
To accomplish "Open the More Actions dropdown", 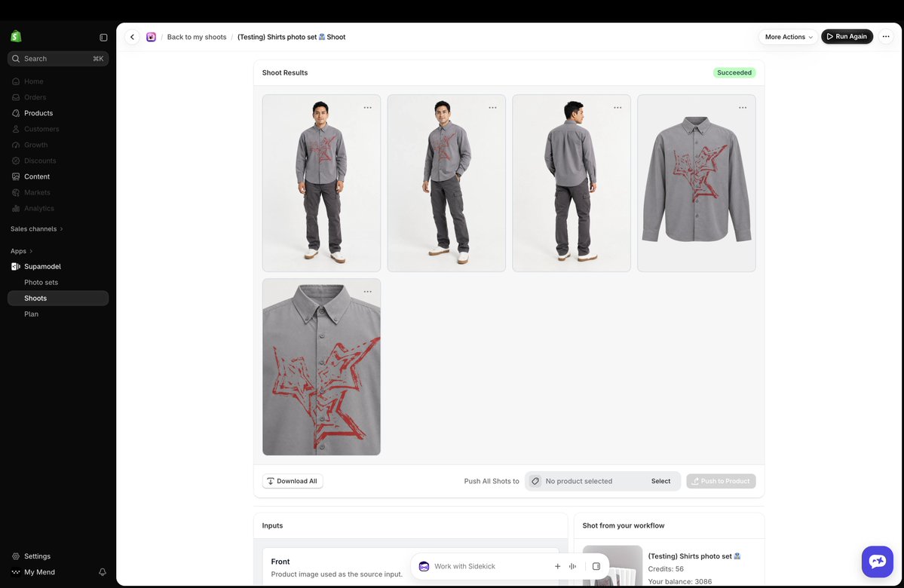I will [x=788, y=37].
